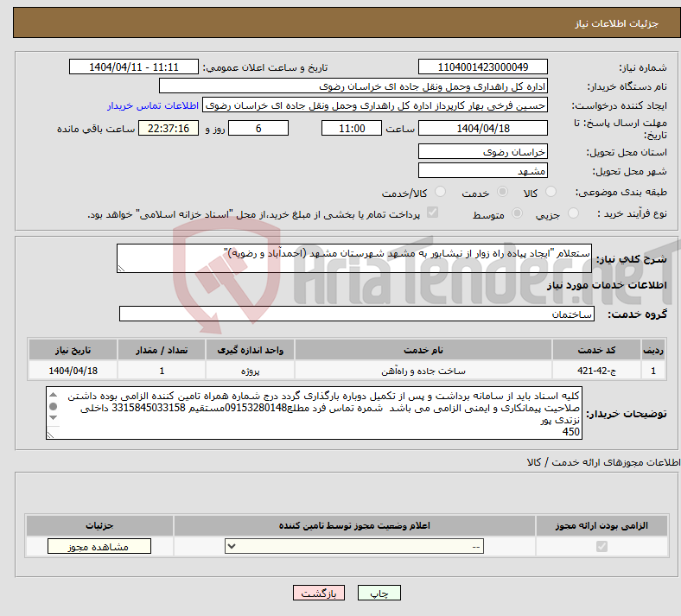Viewport: 681px width, 616px height.
Task: Click the delivery province field خراسان رضوی
Action: (483, 151)
